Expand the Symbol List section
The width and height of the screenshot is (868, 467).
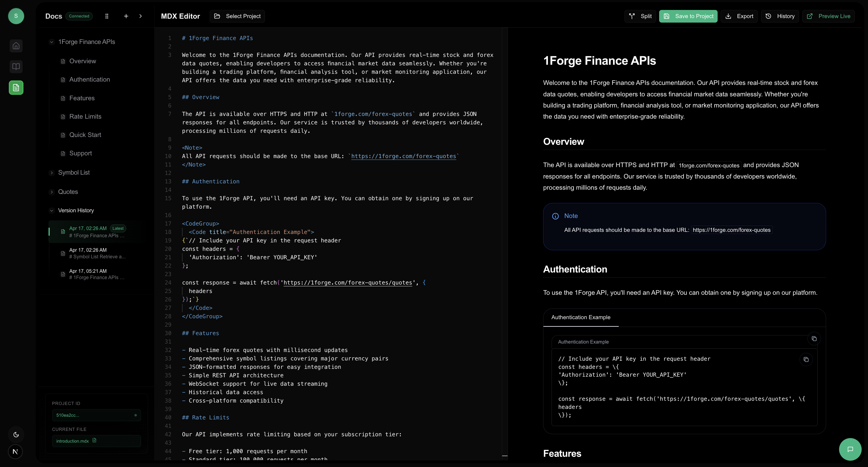tap(52, 173)
